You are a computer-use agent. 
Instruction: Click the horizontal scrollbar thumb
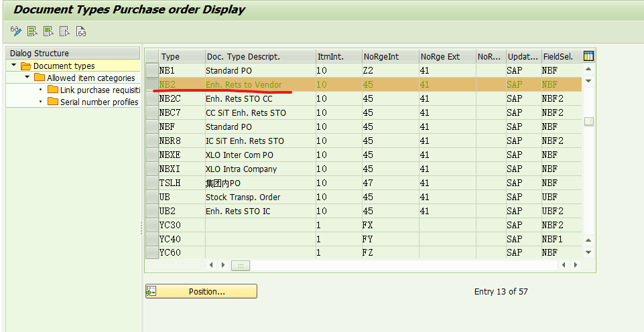coord(241,266)
